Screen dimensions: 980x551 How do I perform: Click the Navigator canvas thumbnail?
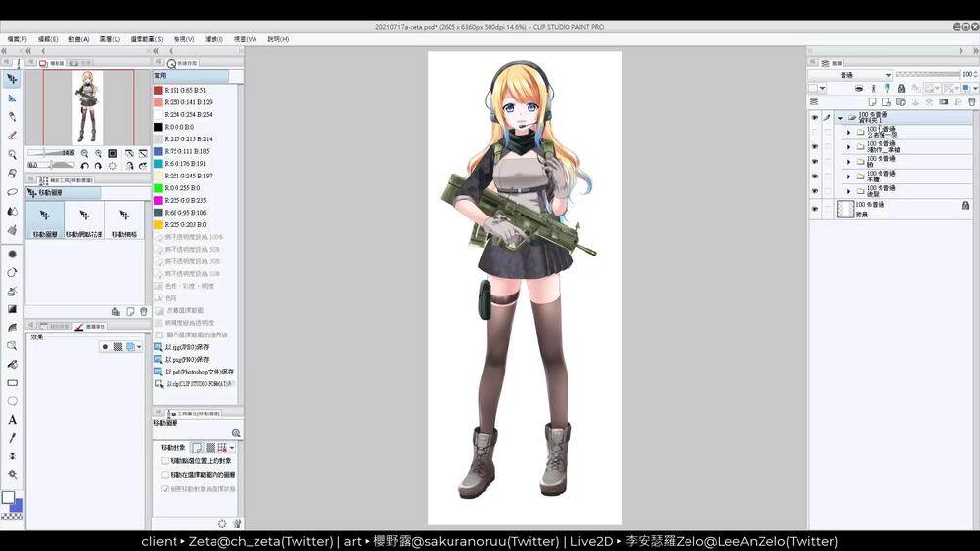(x=88, y=107)
